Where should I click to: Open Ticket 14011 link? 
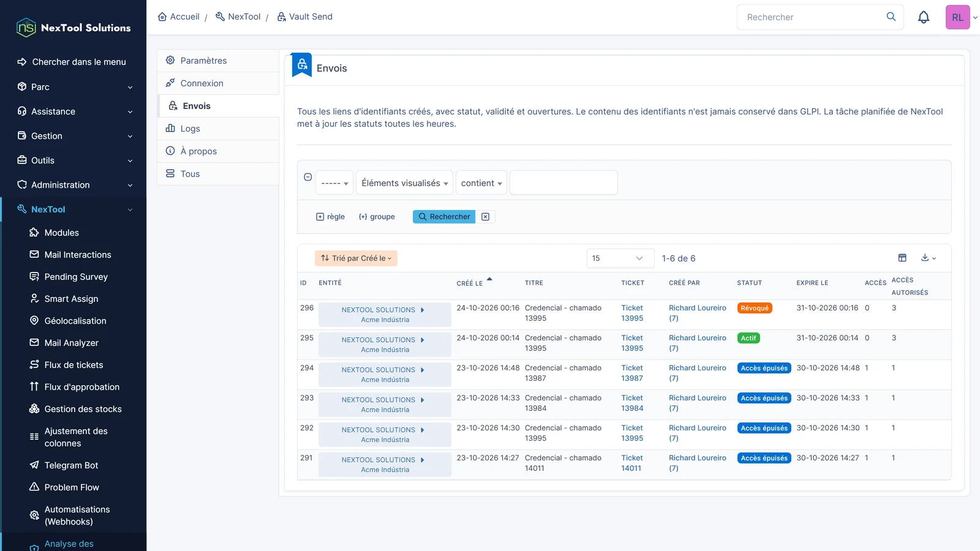click(x=632, y=463)
